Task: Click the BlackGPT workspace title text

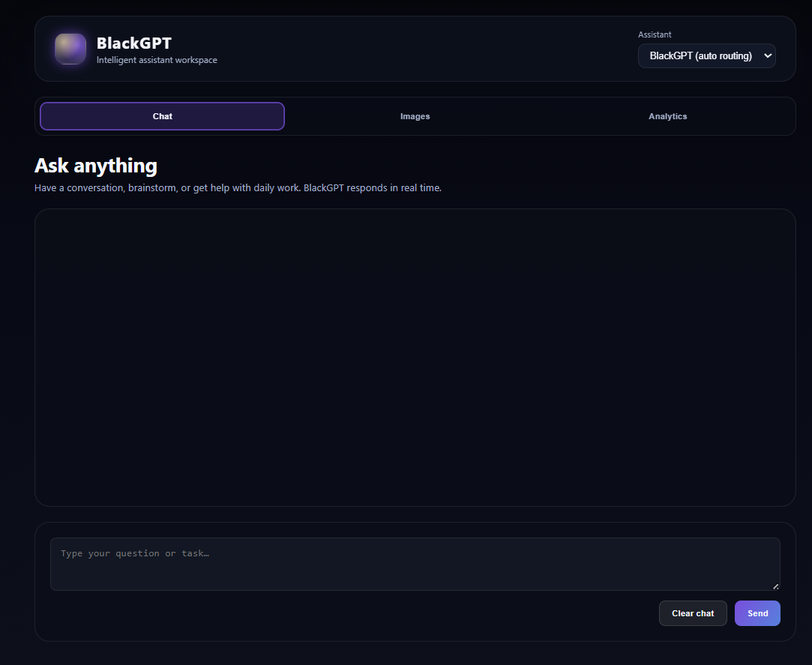Action: pos(133,43)
